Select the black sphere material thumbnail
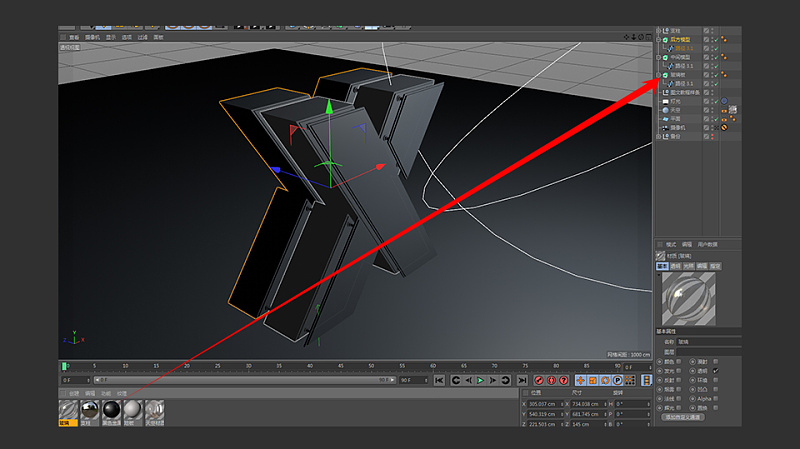The image size is (800, 449). click(111, 411)
